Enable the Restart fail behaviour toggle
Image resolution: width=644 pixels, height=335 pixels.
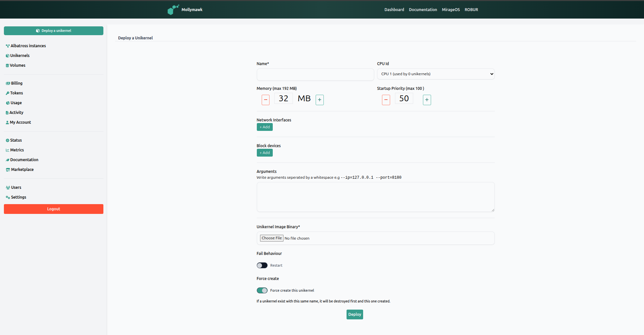coord(262,265)
